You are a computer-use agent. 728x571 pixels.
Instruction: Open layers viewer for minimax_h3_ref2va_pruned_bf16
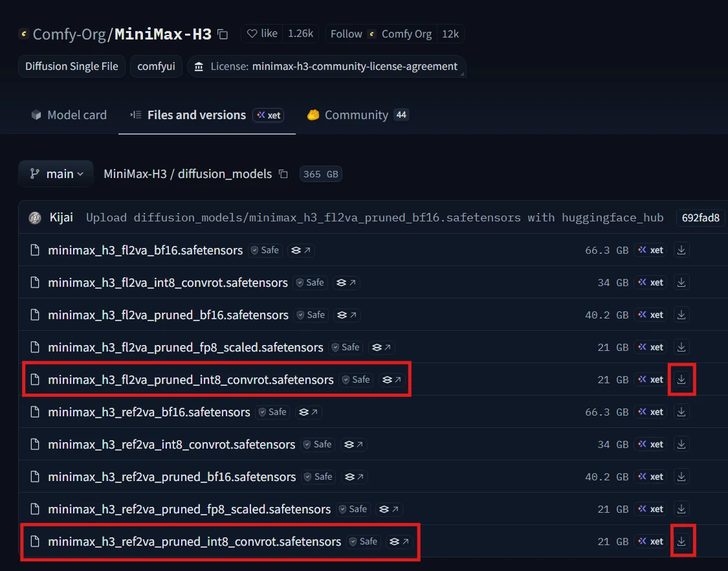click(355, 476)
